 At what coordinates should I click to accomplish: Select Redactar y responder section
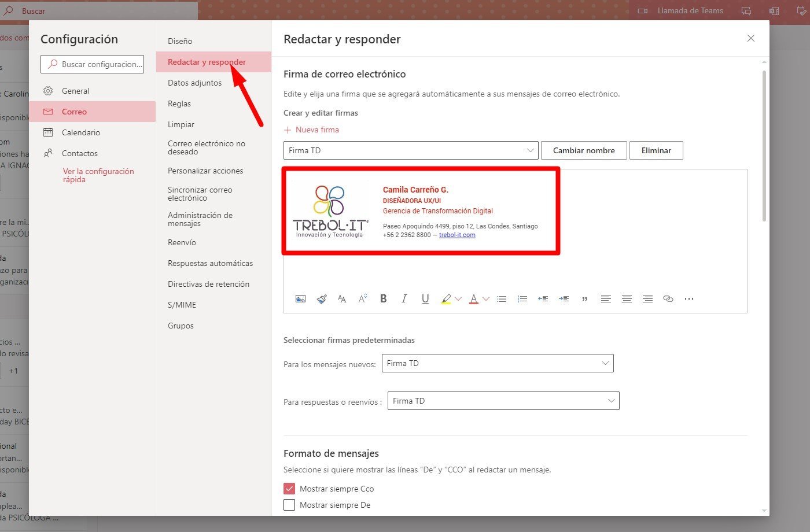pyautogui.click(x=213, y=62)
